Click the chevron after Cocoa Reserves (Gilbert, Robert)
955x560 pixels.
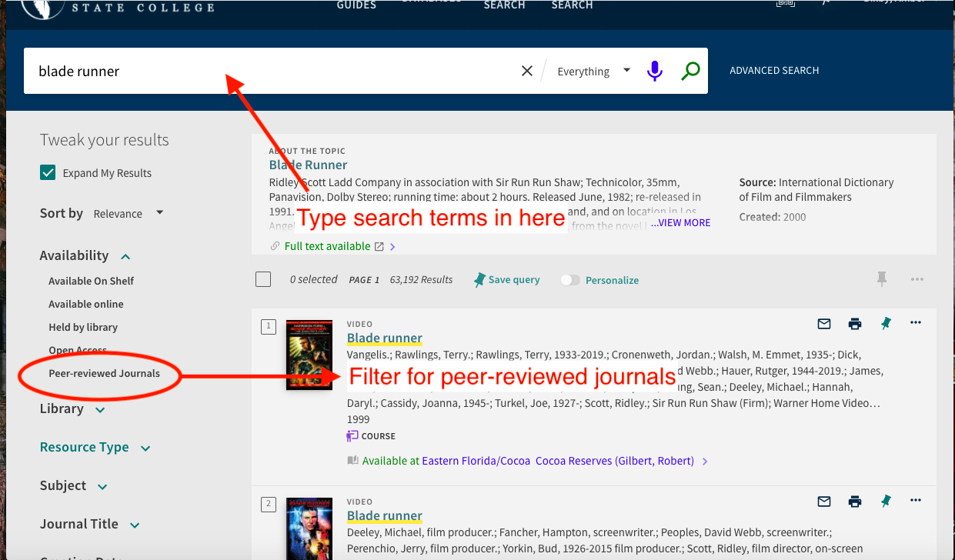pos(706,462)
